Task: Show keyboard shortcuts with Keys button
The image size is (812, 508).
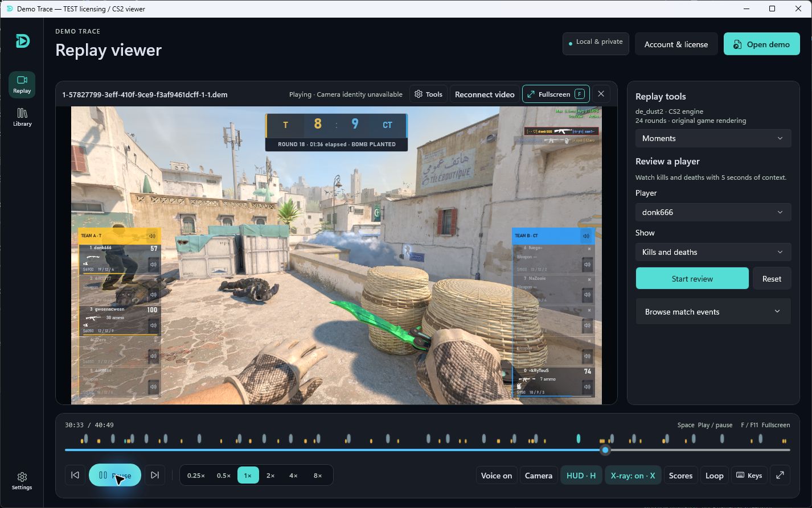Action: click(x=749, y=475)
